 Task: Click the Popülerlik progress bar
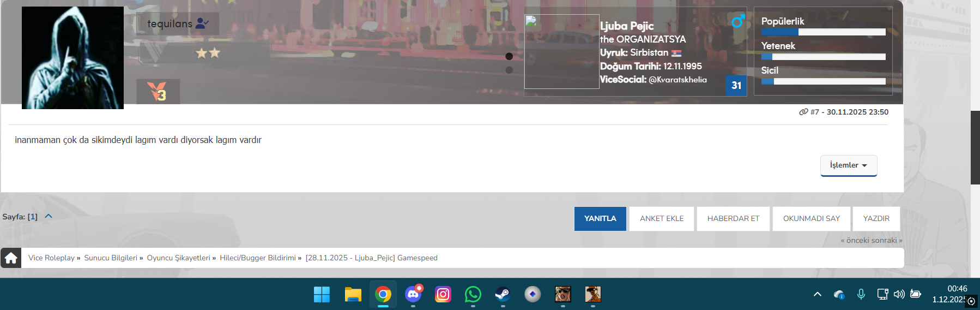823,32
